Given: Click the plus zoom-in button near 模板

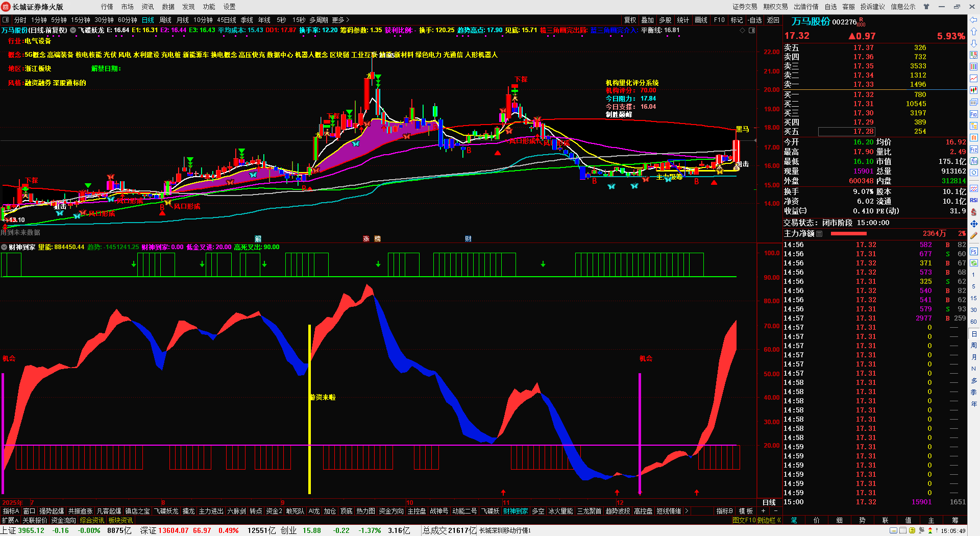Looking at the screenshot, I should point(764,511).
